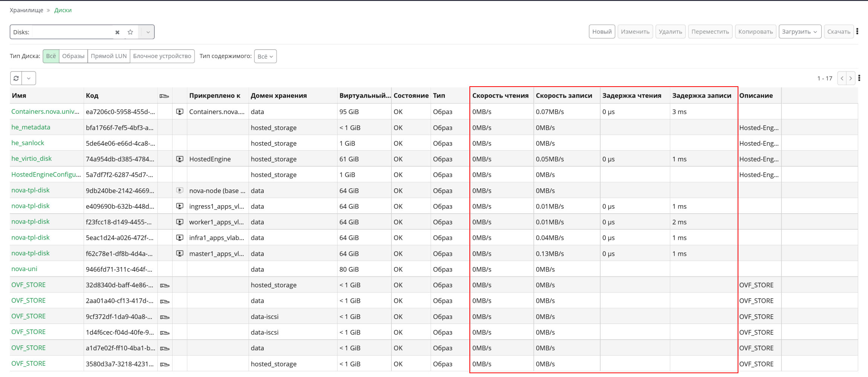This screenshot has height=377, width=868.
Task: Click Хранилище breadcrumb
Action: pyautogui.click(x=26, y=10)
